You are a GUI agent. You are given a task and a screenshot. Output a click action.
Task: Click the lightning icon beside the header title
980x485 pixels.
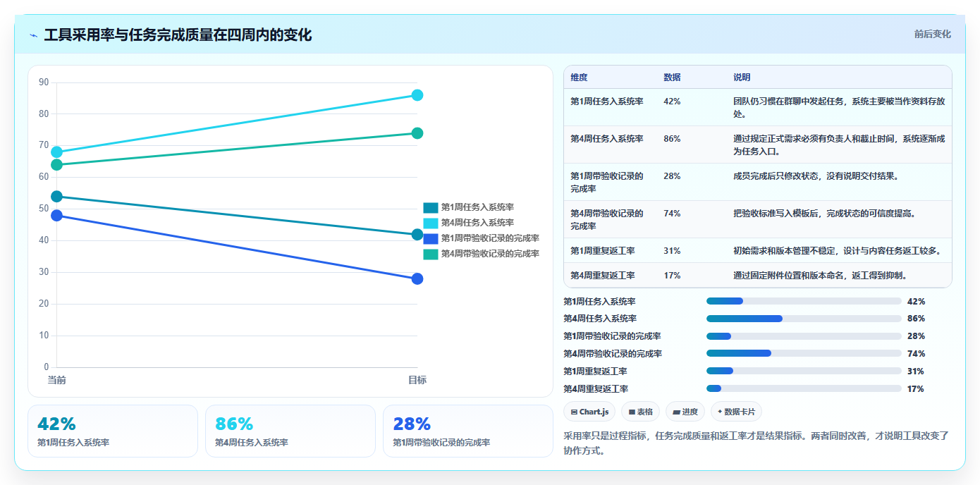33,35
